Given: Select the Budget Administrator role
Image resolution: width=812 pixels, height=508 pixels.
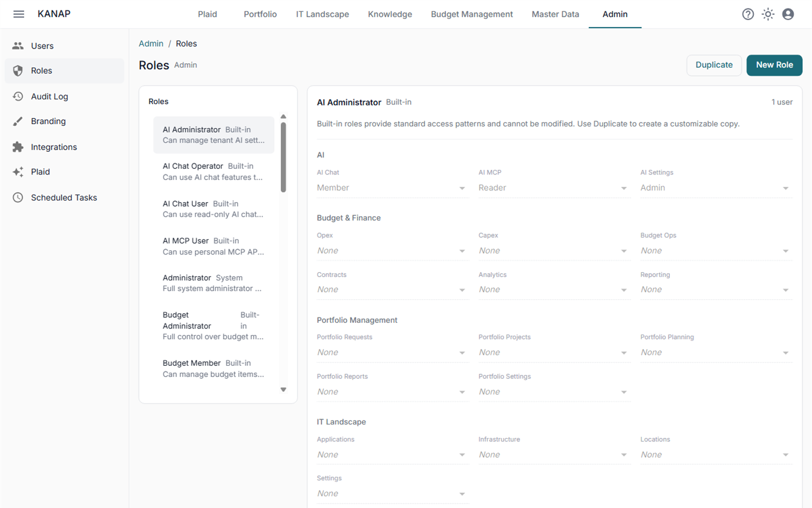Looking at the screenshot, I should (x=214, y=326).
